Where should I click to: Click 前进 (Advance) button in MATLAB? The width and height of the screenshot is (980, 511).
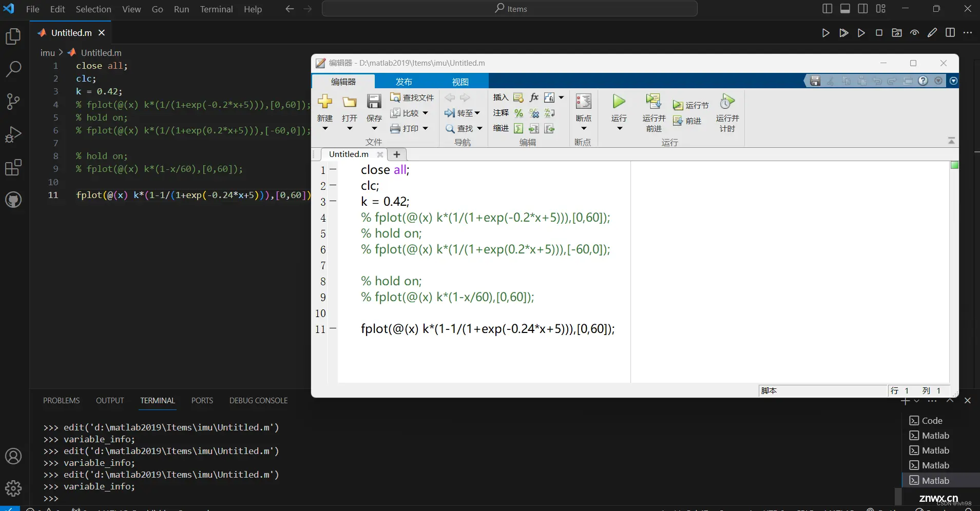click(x=687, y=121)
